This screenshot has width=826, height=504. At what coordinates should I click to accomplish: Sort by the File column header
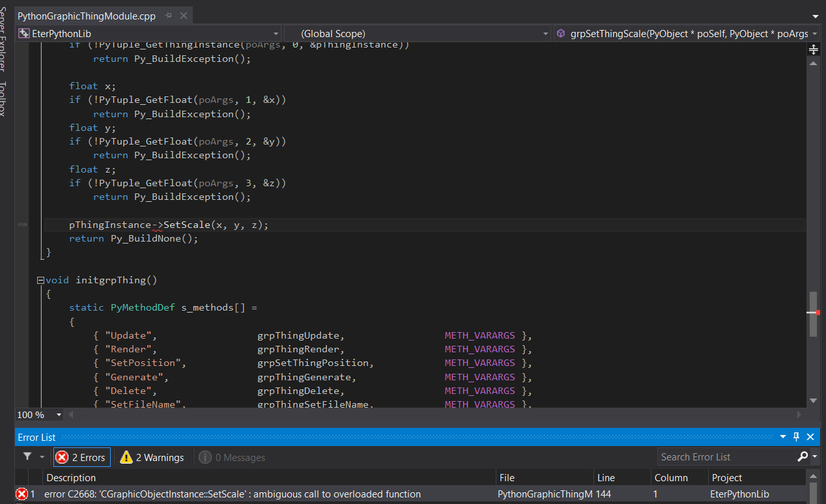545,478
